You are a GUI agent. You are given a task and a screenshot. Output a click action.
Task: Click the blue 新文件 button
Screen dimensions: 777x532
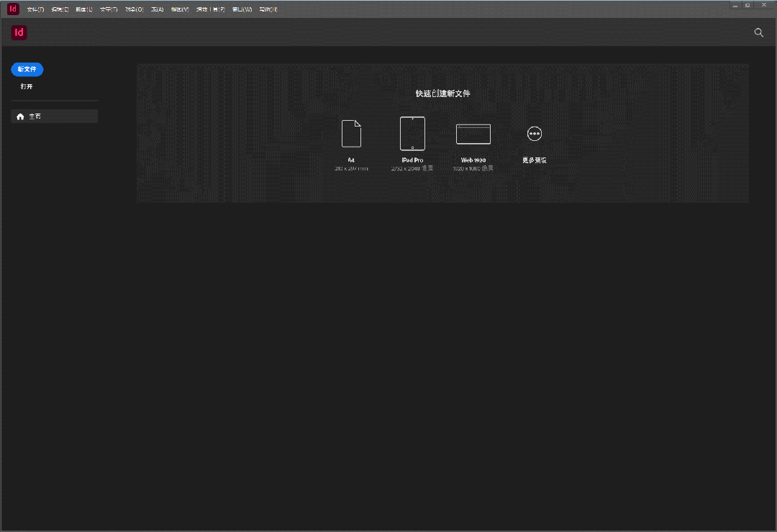tap(27, 69)
